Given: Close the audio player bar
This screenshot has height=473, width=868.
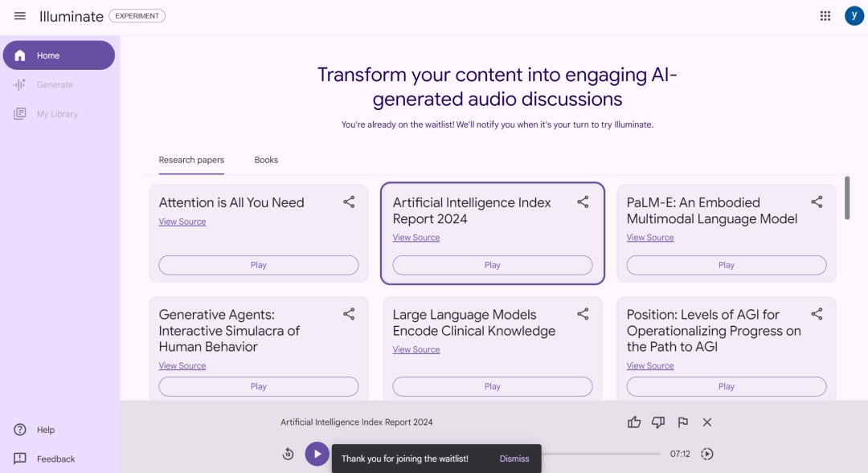Looking at the screenshot, I should tap(707, 422).
